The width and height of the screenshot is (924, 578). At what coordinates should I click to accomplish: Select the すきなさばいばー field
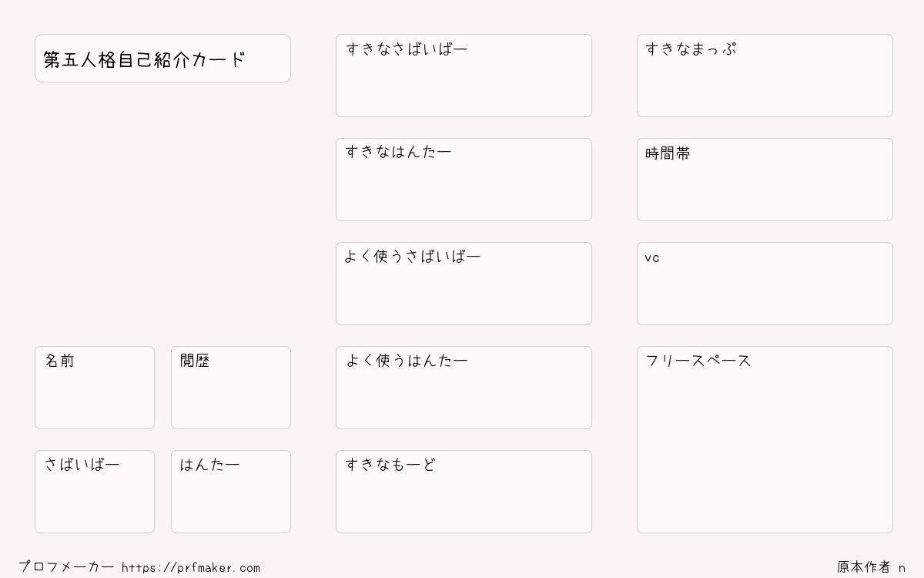point(464,76)
